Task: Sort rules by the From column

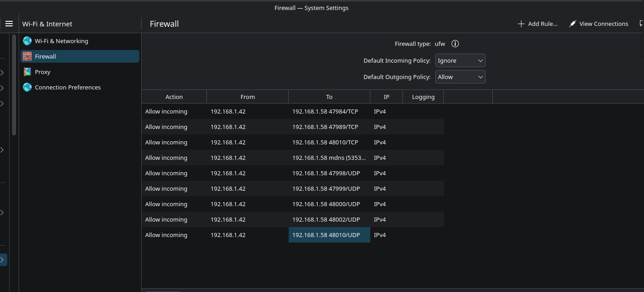Action: pos(247,97)
